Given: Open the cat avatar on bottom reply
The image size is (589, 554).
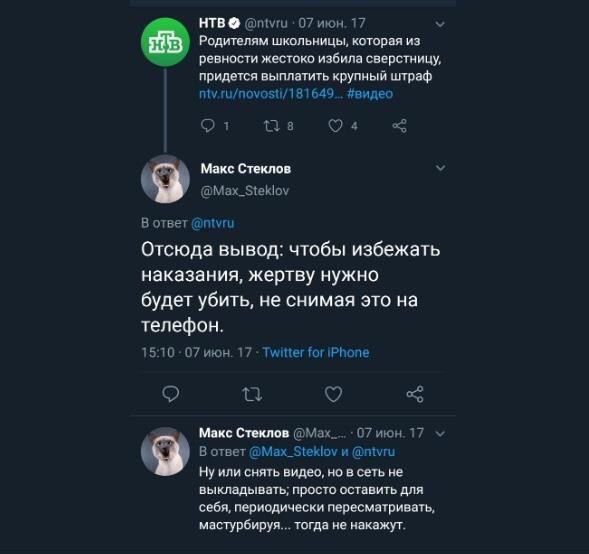Looking at the screenshot, I should point(165,451).
